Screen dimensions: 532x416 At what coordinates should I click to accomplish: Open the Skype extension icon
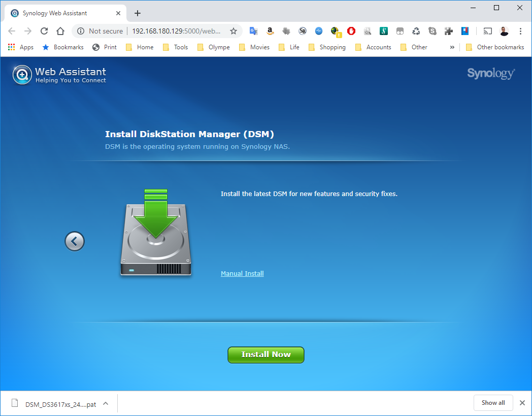433,31
